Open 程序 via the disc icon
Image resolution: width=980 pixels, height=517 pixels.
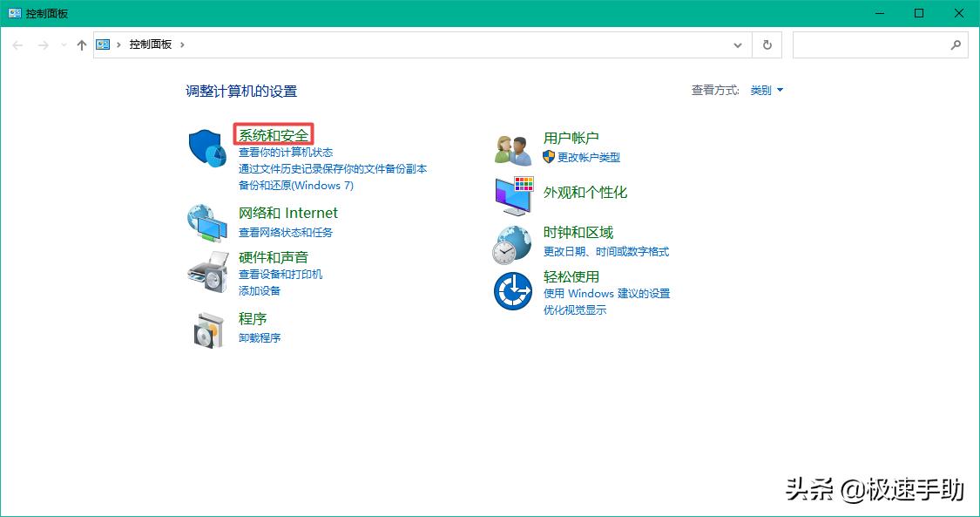click(x=206, y=330)
